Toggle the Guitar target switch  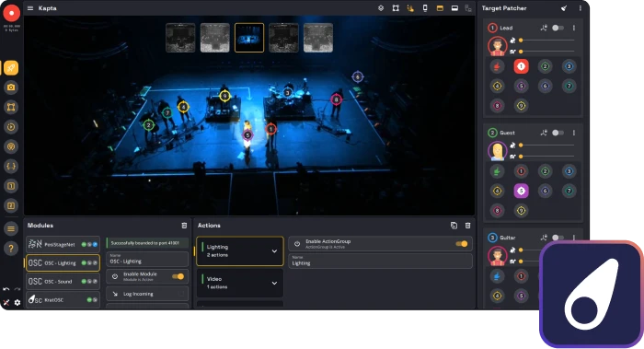point(558,238)
